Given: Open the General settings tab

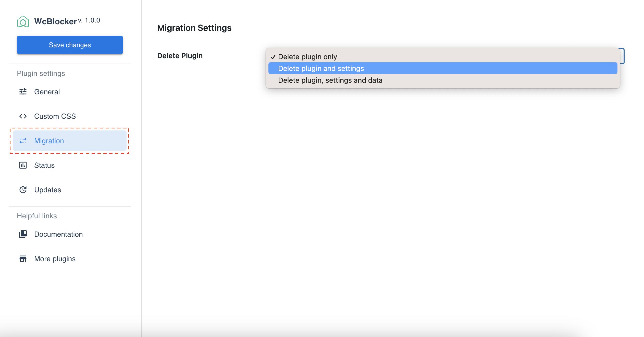Looking at the screenshot, I should [x=47, y=92].
